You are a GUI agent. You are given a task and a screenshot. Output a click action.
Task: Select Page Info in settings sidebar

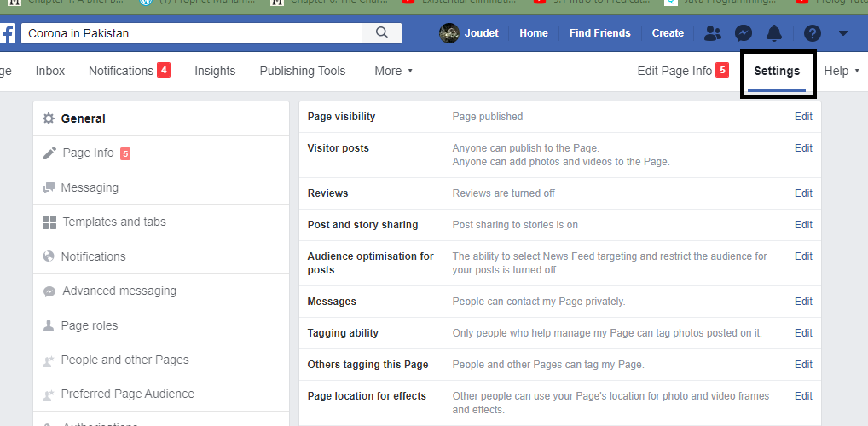161,153
